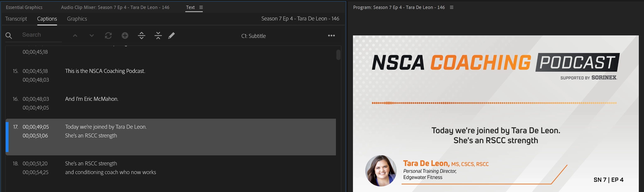Click the SN 7 | EP 4 label
Viewport: 644px width, 192px height.
608,180
